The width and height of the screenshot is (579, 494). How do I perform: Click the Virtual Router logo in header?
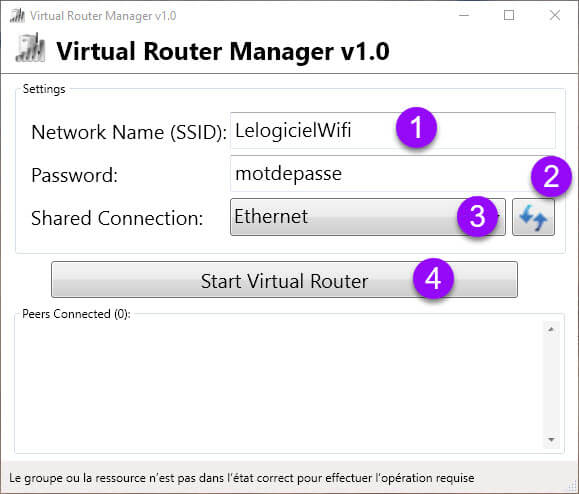[x=31, y=48]
